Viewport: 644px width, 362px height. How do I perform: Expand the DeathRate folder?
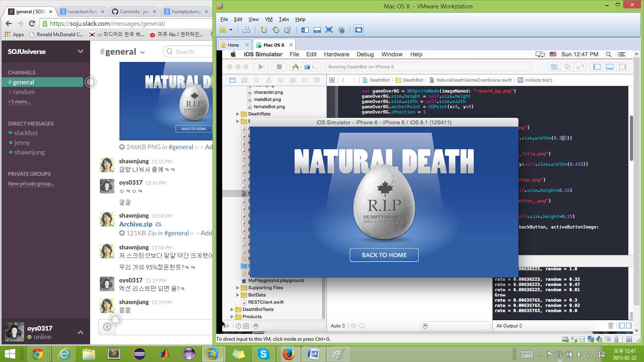(238, 114)
